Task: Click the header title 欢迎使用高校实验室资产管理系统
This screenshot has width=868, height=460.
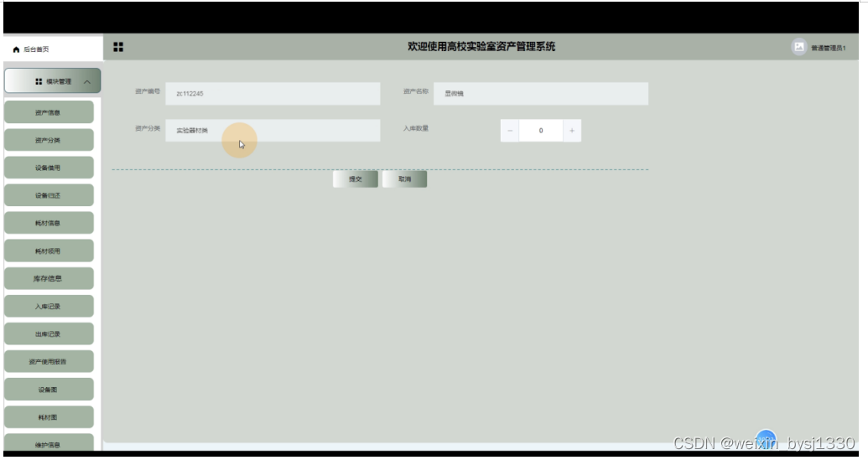Action: pyautogui.click(x=481, y=47)
